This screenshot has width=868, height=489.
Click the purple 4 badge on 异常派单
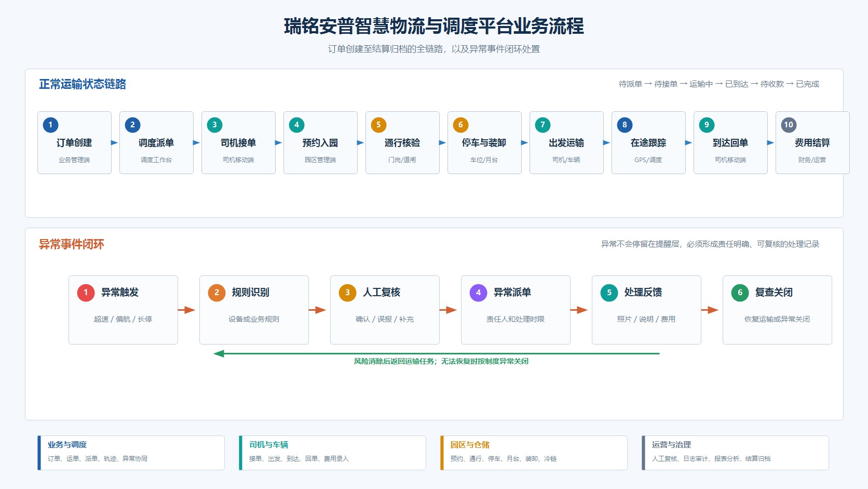pyautogui.click(x=478, y=293)
